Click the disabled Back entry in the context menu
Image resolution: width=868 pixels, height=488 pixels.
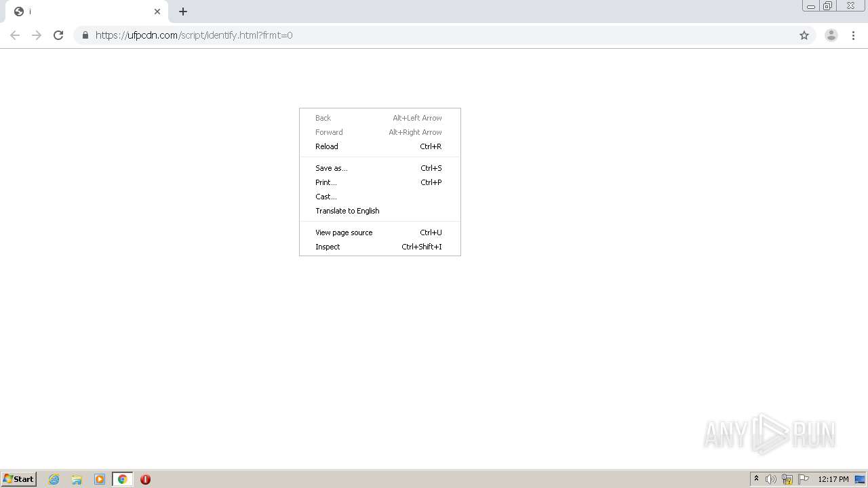pos(380,118)
